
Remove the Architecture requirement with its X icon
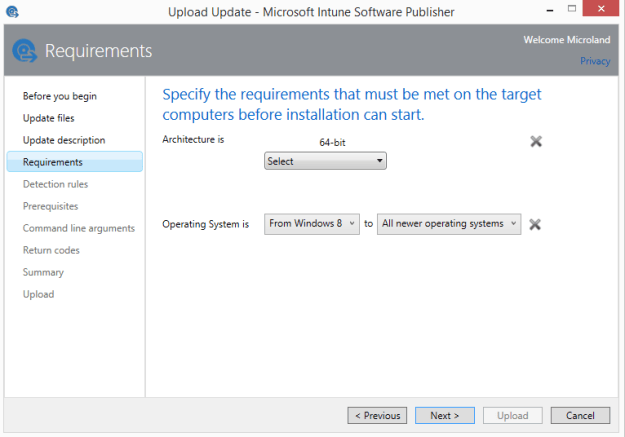click(x=536, y=141)
